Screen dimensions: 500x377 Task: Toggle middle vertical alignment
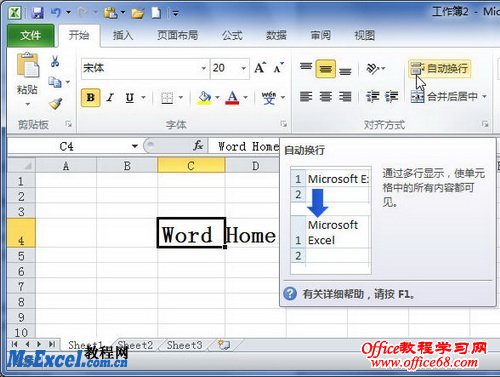coord(325,69)
